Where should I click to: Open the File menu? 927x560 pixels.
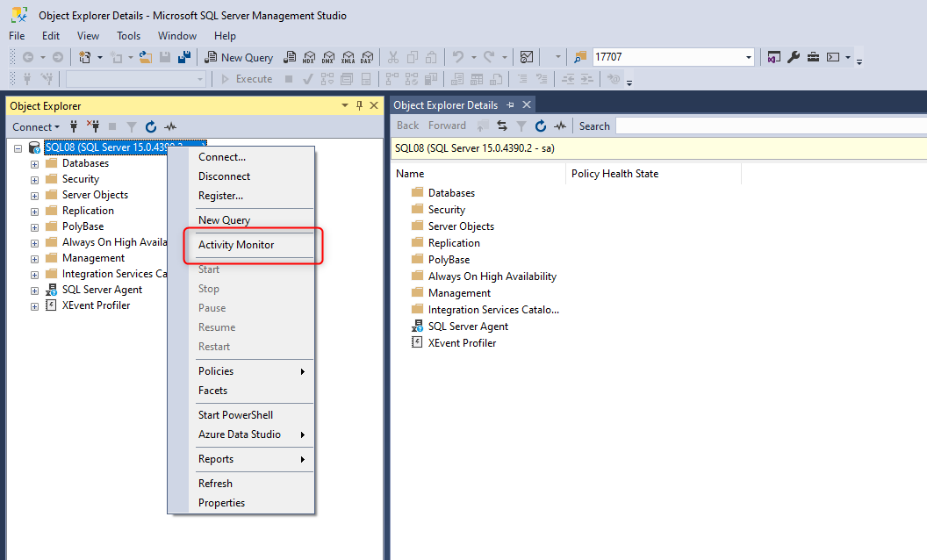(18, 35)
